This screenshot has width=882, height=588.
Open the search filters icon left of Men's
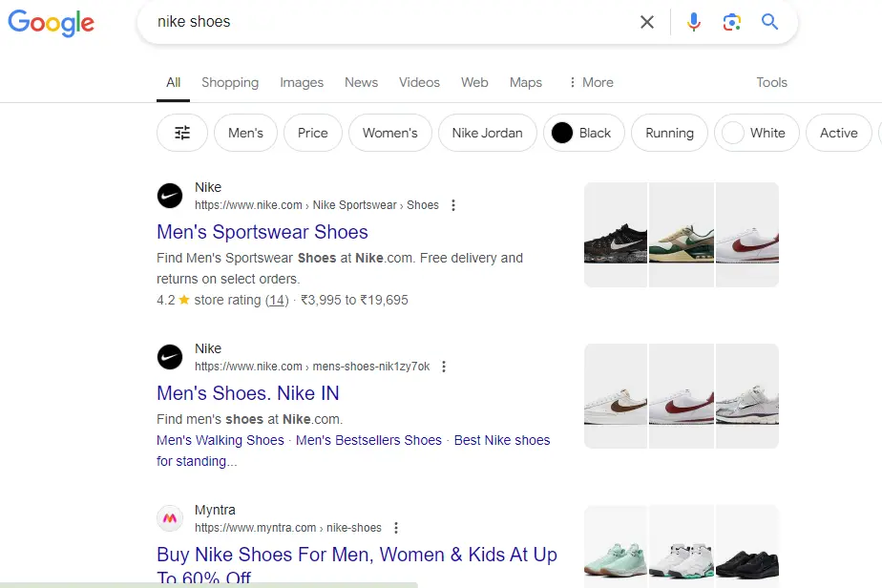pos(181,133)
